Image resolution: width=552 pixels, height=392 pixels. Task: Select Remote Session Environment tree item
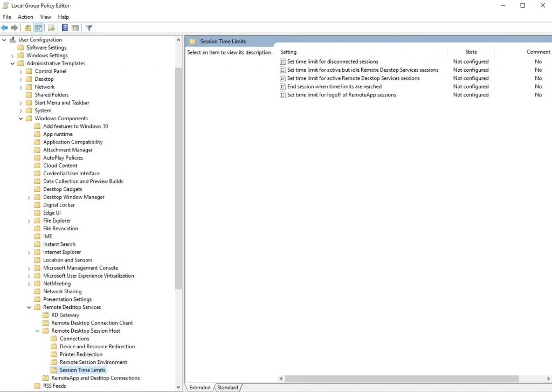point(93,362)
